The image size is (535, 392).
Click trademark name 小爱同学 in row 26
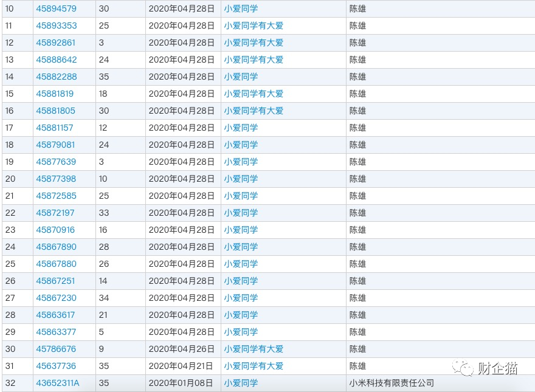(x=241, y=281)
